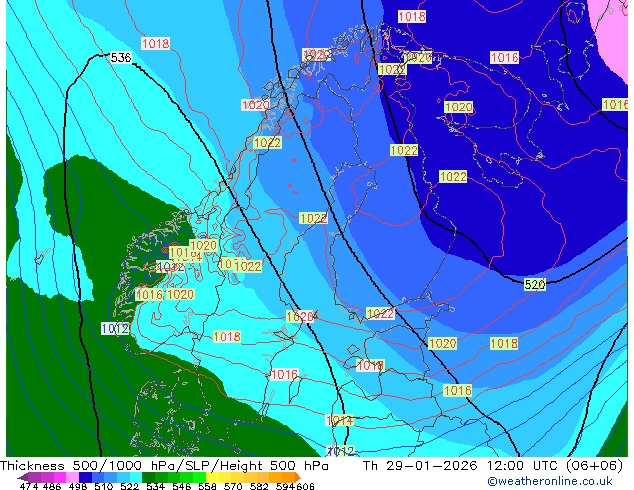Click the 582 value on the legend
The image size is (634, 490).
(x=259, y=486)
